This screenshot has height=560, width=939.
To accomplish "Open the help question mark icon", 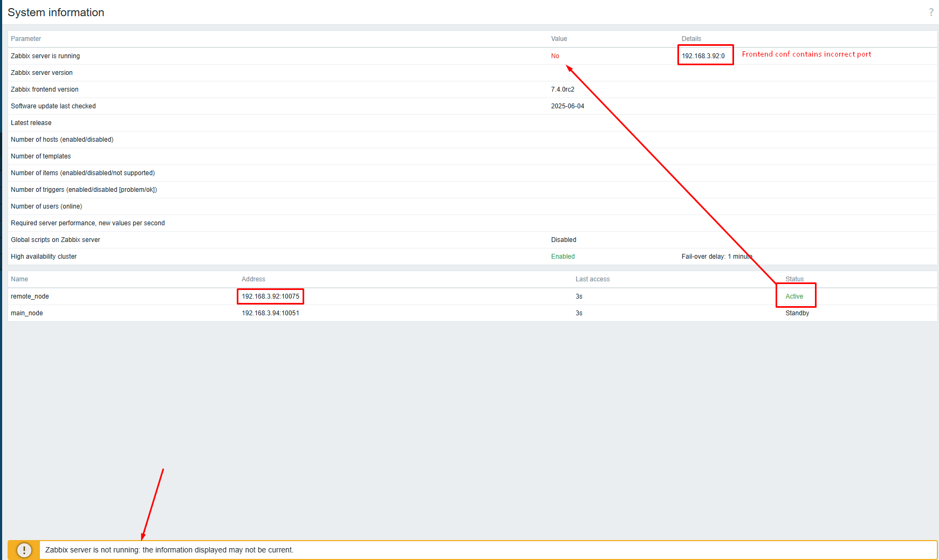I will pyautogui.click(x=931, y=12).
